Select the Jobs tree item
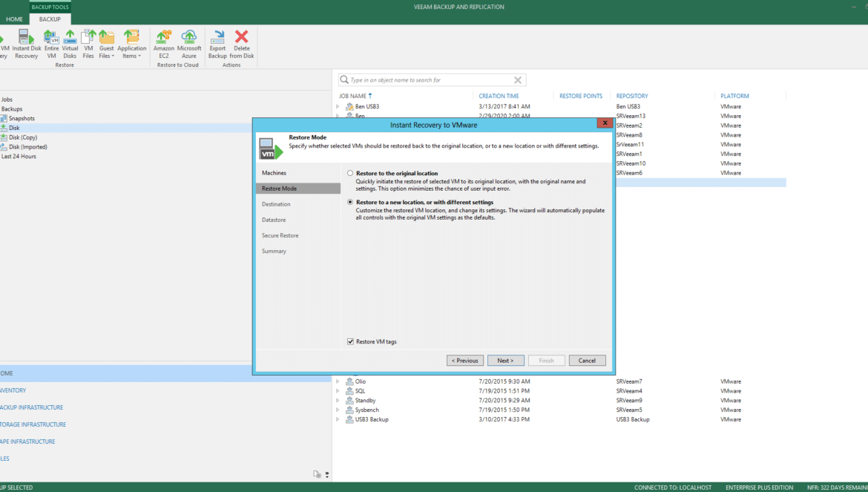868x492 pixels. coord(7,99)
